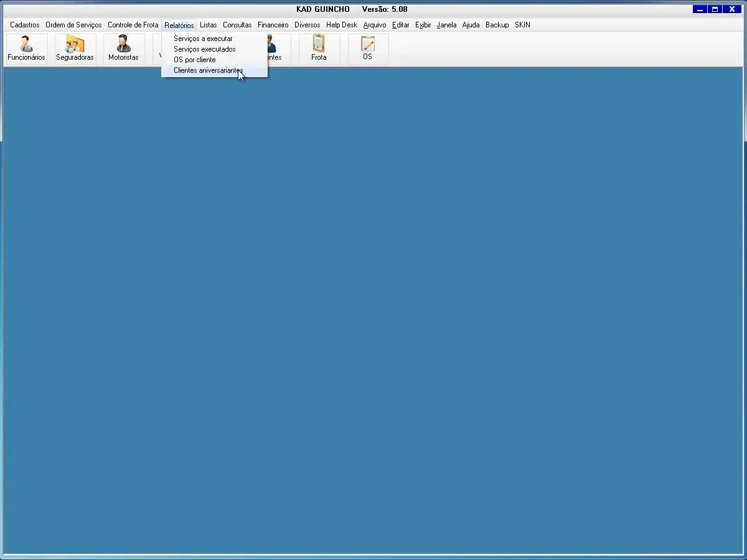This screenshot has width=747, height=560.
Task: Open the Financeiro menu
Action: [273, 25]
